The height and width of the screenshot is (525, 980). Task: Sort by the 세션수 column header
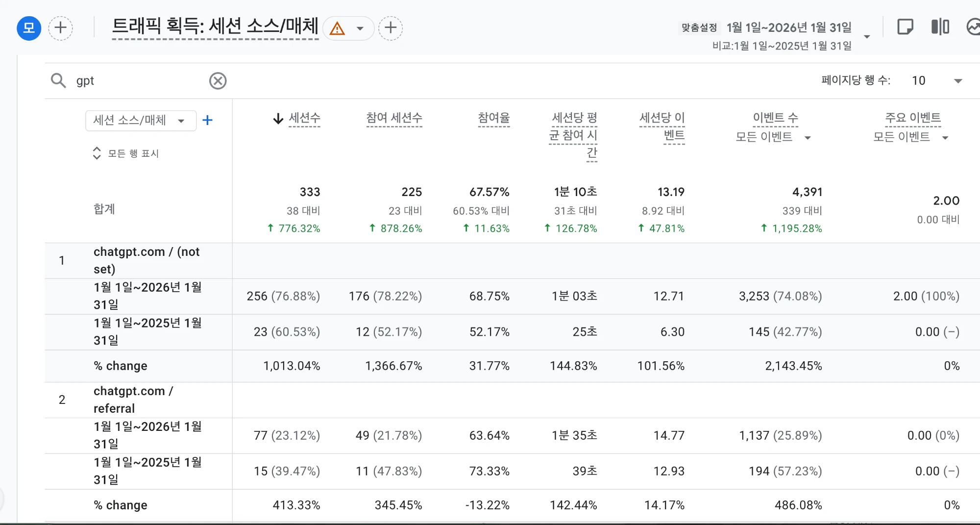click(304, 118)
